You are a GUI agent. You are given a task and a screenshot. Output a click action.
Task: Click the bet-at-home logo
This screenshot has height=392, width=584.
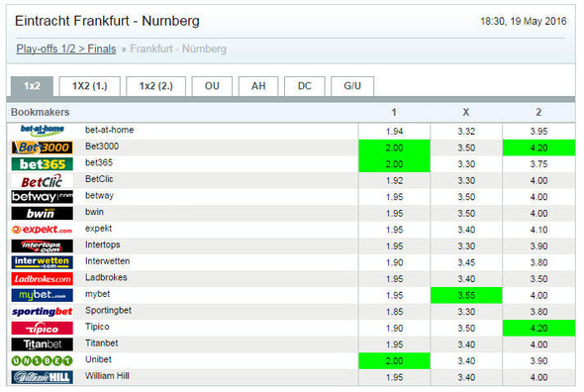click(x=43, y=131)
